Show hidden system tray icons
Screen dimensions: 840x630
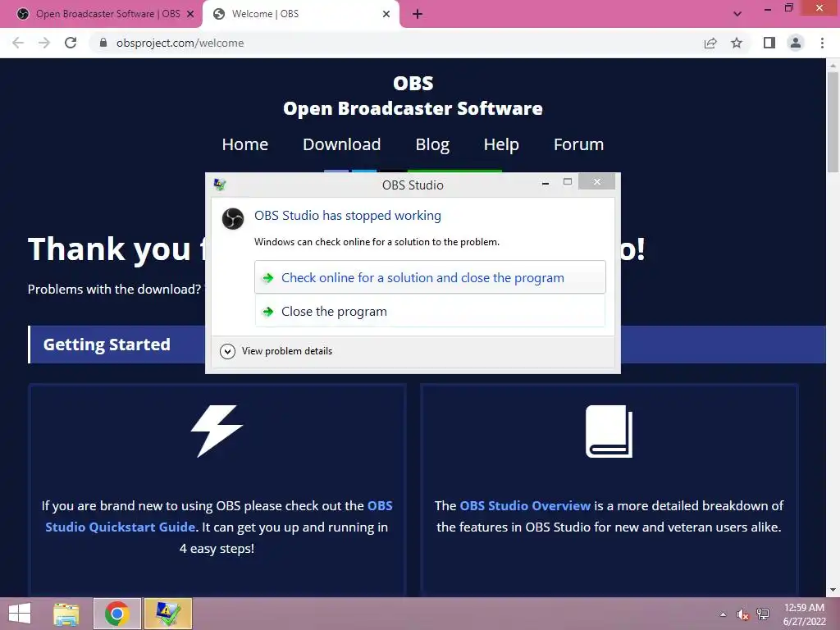(724, 614)
